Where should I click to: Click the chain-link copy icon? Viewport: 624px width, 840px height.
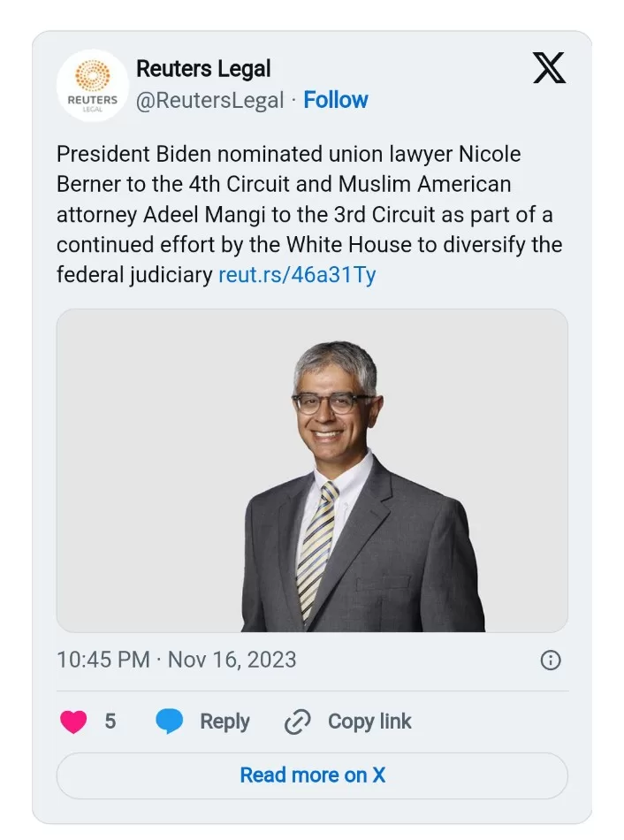(x=297, y=722)
